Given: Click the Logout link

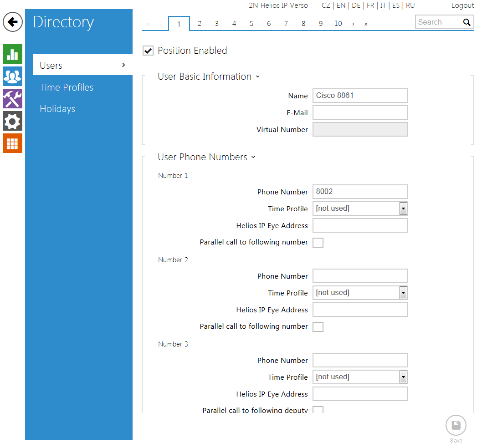Looking at the screenshot, I should [462, 5].
